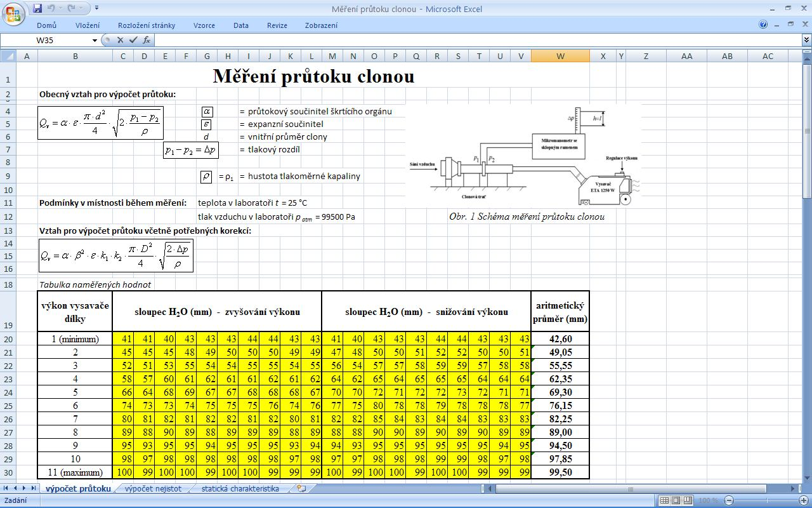
Task: Select the výkon vysavače dílky header
Action: click(75, 311)
